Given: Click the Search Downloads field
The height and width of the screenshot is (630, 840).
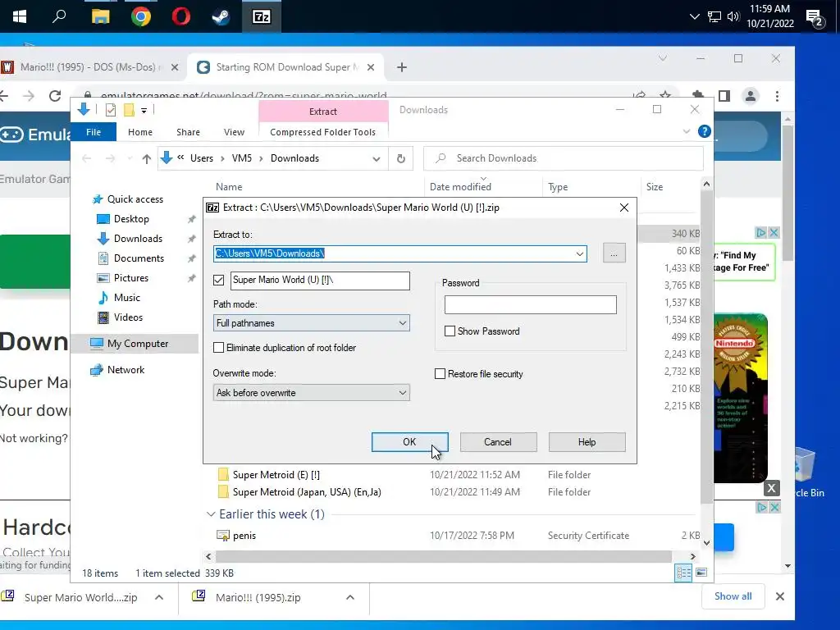Looking at the screenshot, I should click(x=563, y=158).
